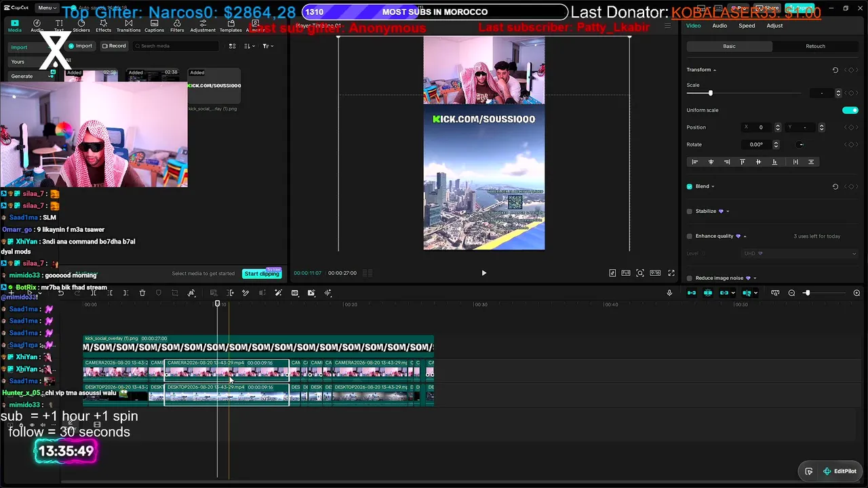Open the Filters panel
Screen dimensions: 868x488
click(x=177, y=26)
